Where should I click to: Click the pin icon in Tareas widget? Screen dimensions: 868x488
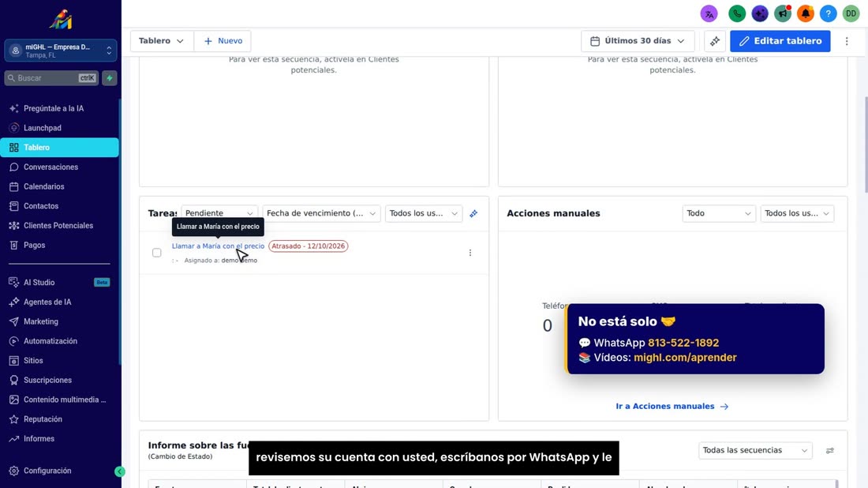pos(473,214)
